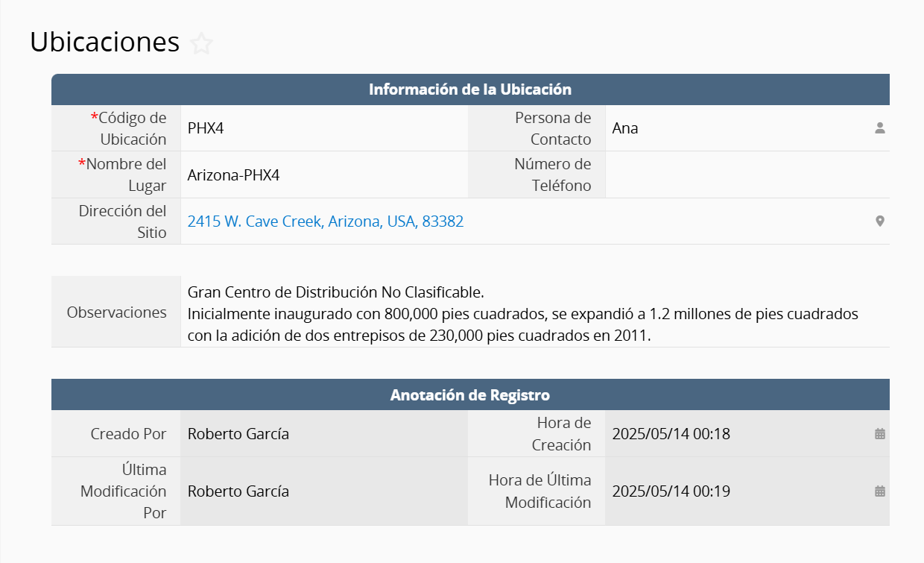The height and width of the screenshot is (563, 924).
Task: Select the Nombre del Lugar field Arizona-PHX4
Action: [x=324, y=175]
